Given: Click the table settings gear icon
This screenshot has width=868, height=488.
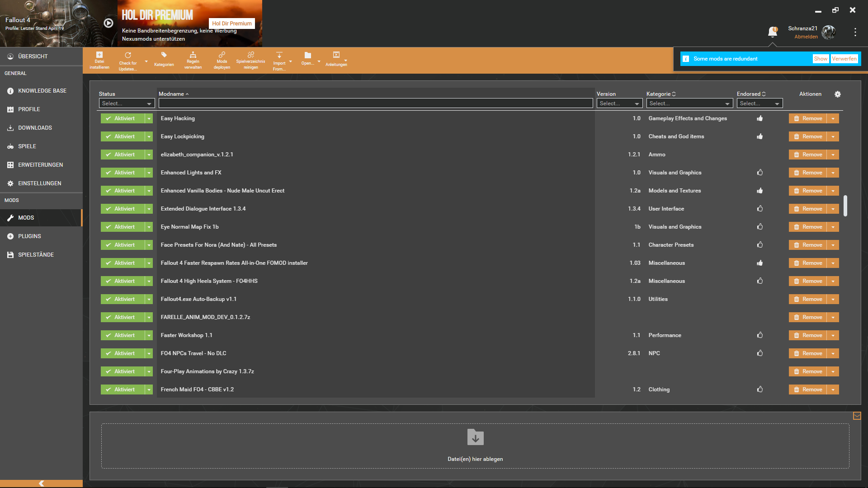Looking at the screenshot, I should (x=838, y=94).
